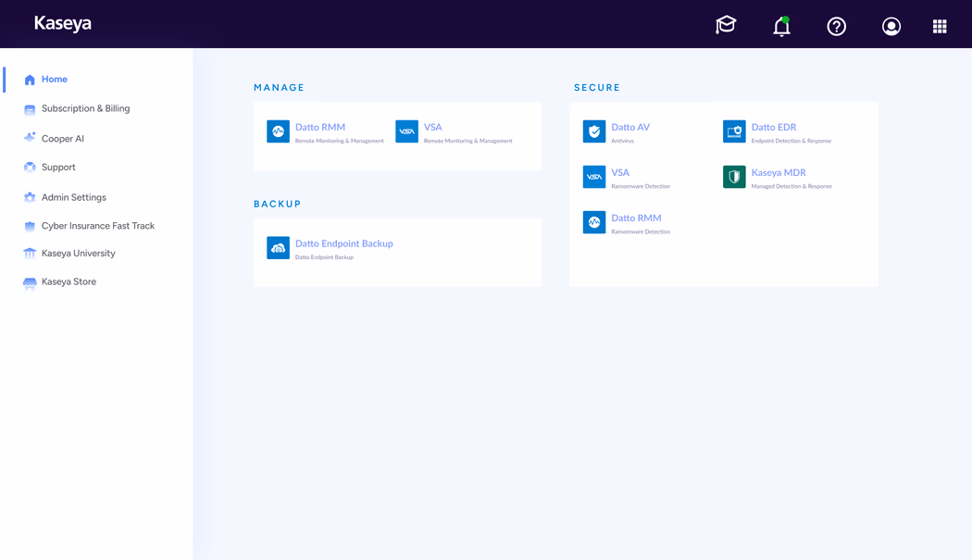Click the SECURE section heading
972x560 pixels.
[597, 87]
